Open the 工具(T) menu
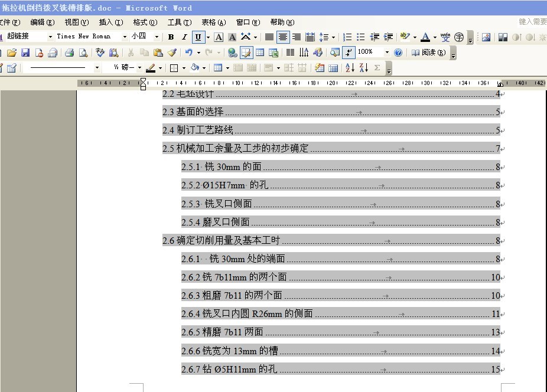This screenshot has height=392, width=547. click(x=180, y=22)
